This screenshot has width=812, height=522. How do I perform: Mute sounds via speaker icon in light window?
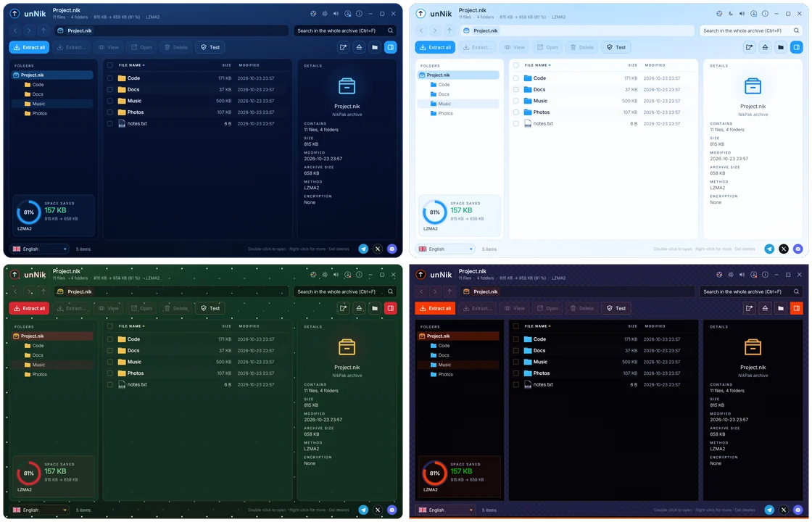(x=742, y=14)
